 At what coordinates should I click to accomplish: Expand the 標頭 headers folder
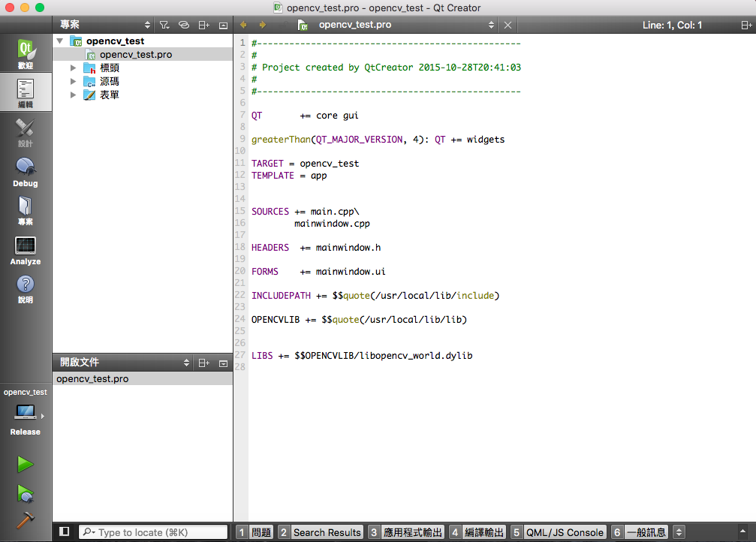coord(74,68)
